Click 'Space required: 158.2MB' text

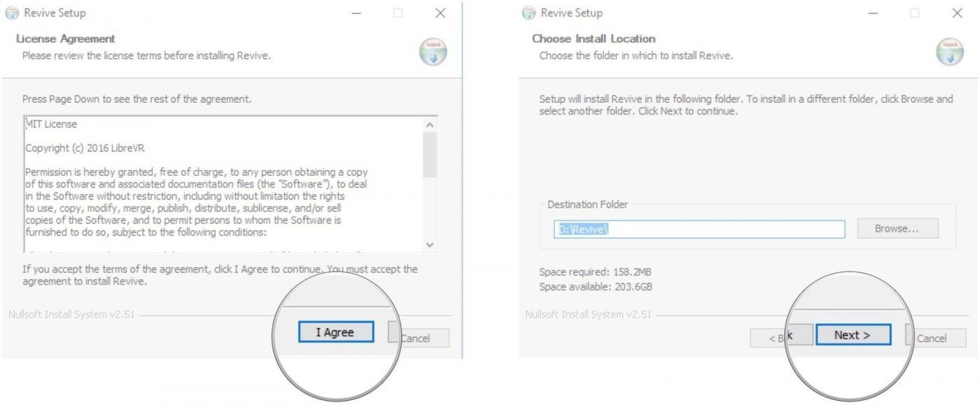pos(596,271)
